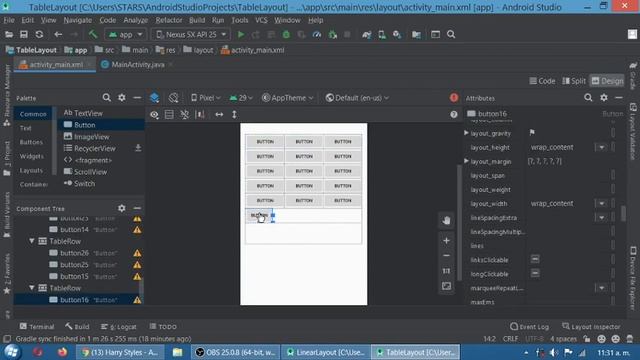Viewport: 640px width, 360px height.
Task: Open API 29 version dropdown
Action: [241, 98]
